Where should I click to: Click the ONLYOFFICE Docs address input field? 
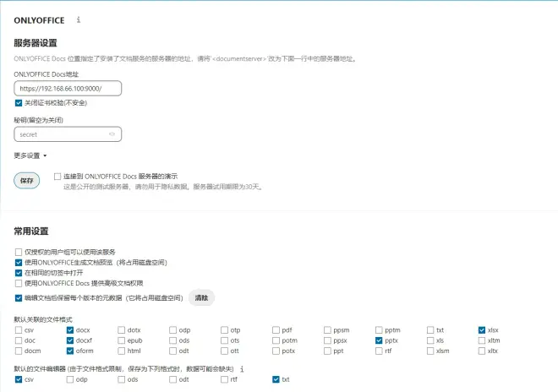point(68,88)
